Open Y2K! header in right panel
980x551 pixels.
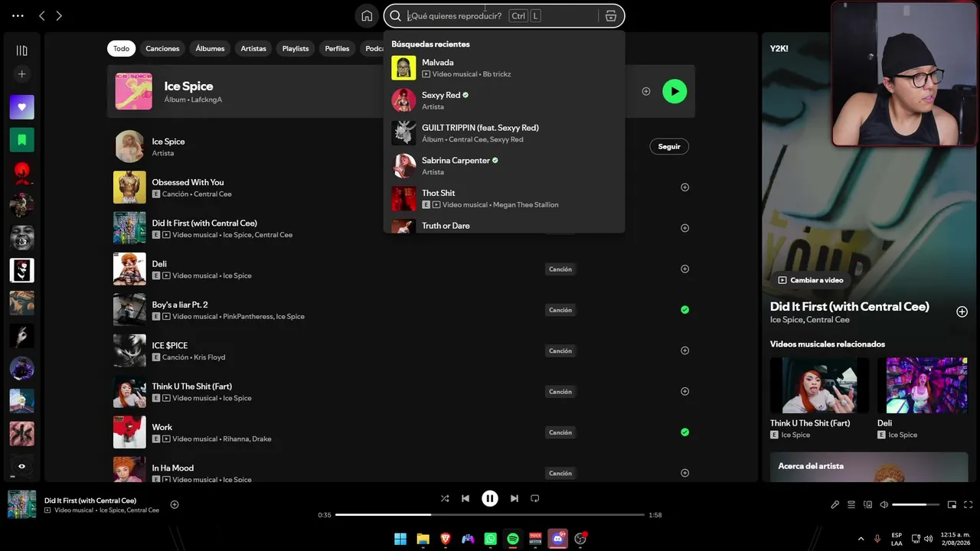[779, 48]
